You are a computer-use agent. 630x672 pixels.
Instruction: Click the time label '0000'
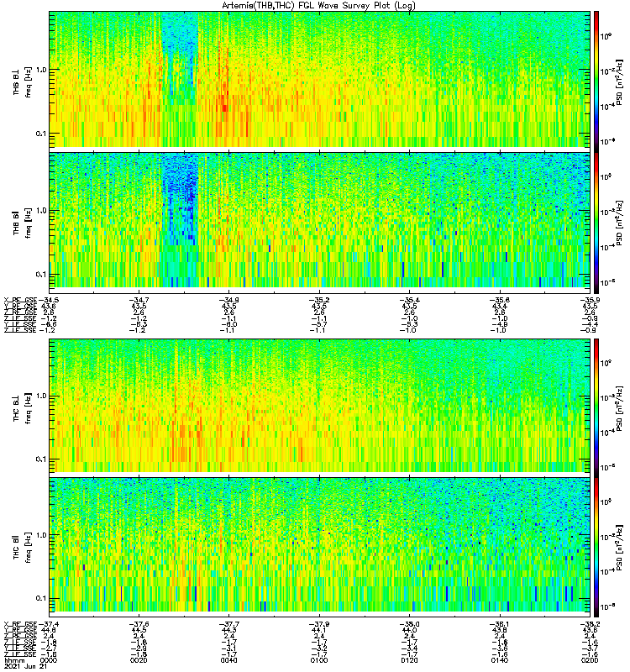pyautogui.click(x=49, y=660)
